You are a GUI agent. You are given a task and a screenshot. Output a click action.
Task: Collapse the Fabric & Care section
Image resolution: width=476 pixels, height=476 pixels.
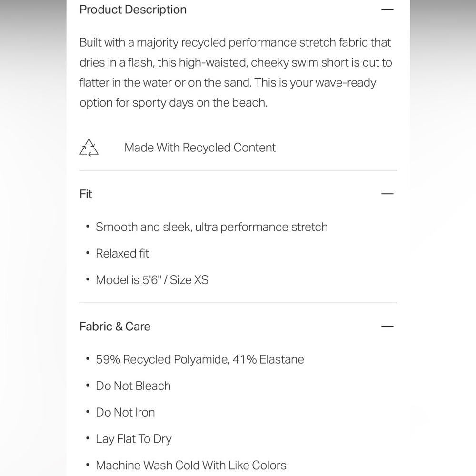pos(387,326)
